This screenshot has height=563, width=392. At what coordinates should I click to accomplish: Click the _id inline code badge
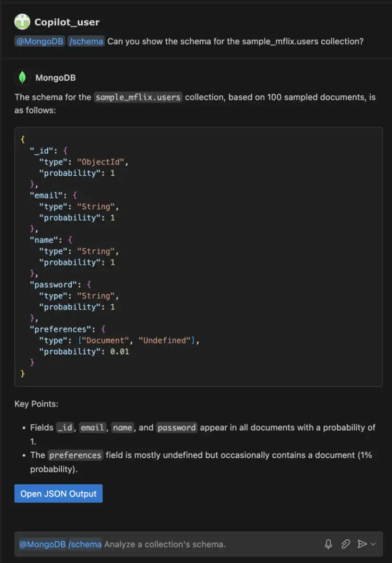tap(65, 428)
